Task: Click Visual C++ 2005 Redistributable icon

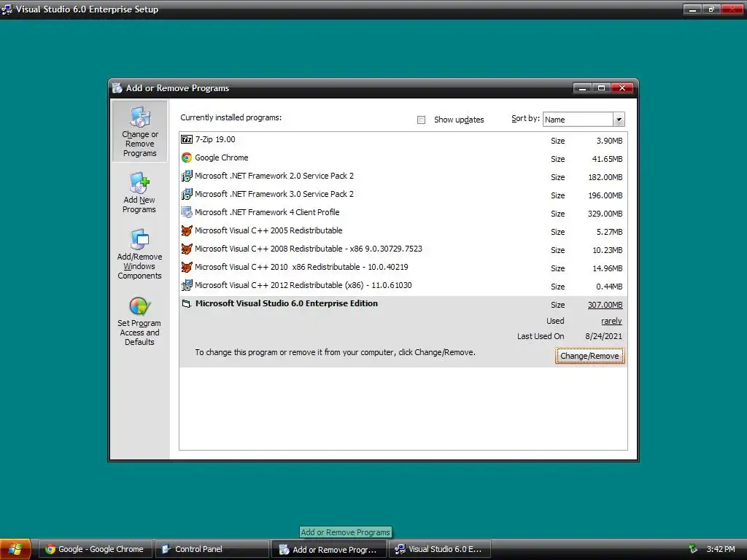Action: click(187, 231)
